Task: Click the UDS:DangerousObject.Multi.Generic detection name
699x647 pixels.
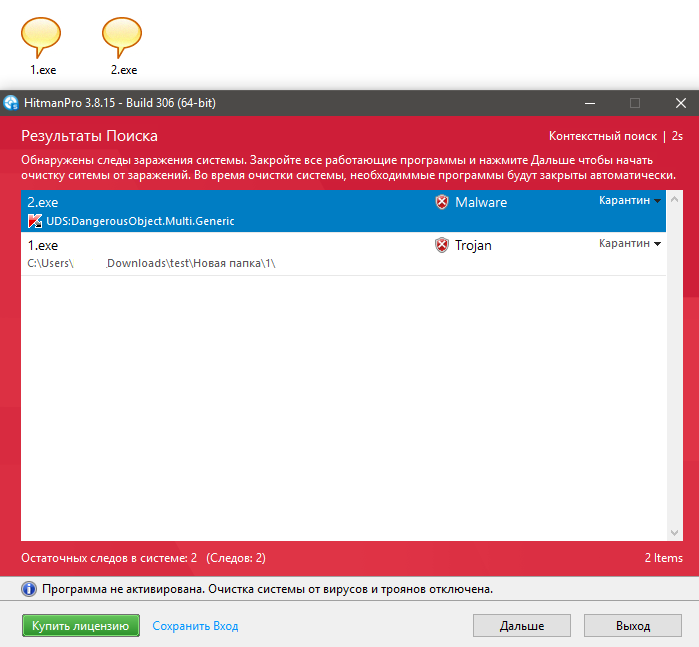Action: [140, 221]
